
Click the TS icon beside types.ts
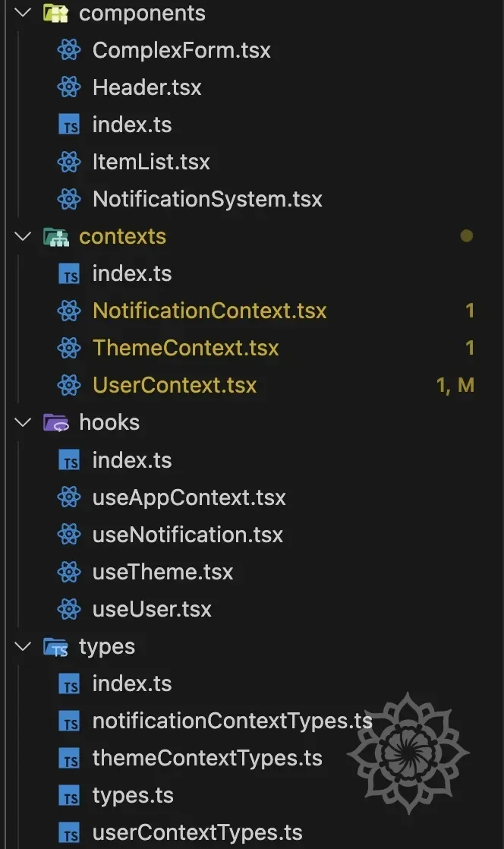(69, 796)
